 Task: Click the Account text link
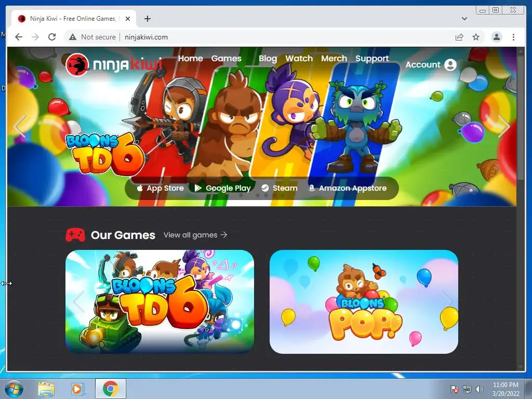point(423,64)
